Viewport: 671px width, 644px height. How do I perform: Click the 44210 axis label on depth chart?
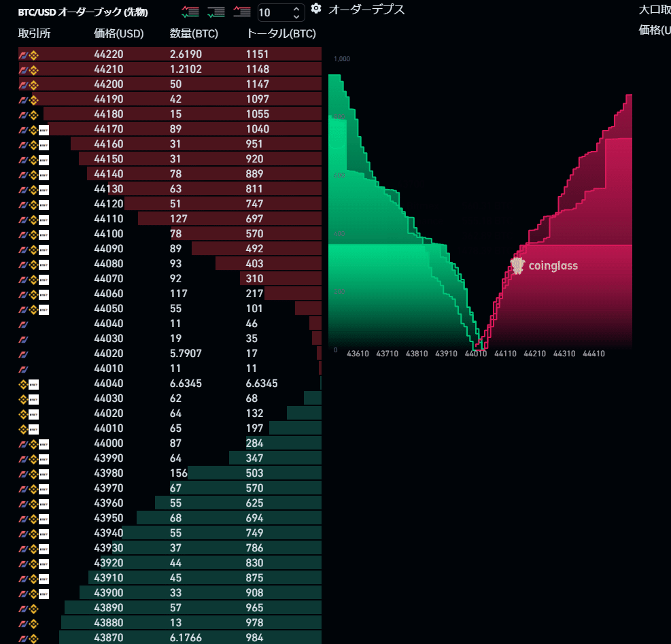click(x=535, y=354)
